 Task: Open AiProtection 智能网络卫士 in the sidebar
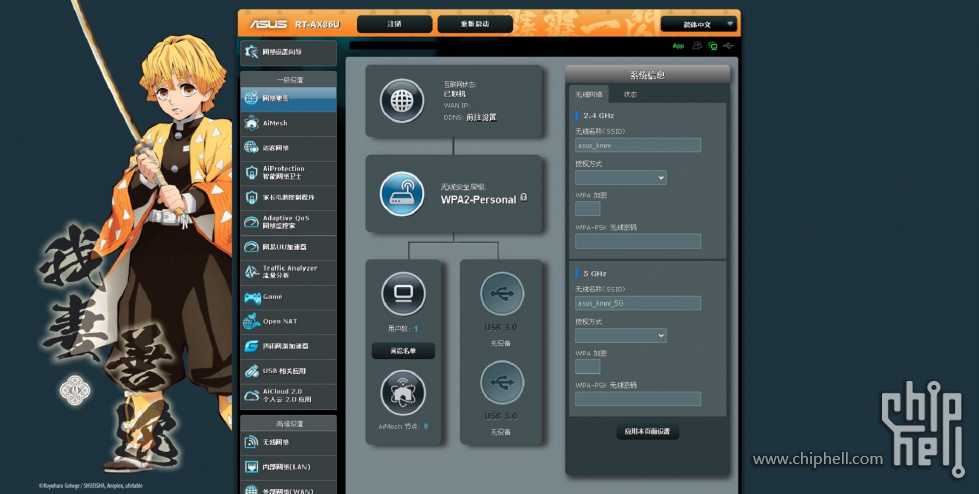288,173
